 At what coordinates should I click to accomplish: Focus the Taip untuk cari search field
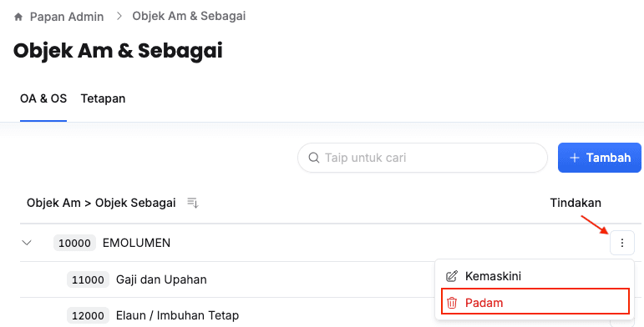point(423,158)
